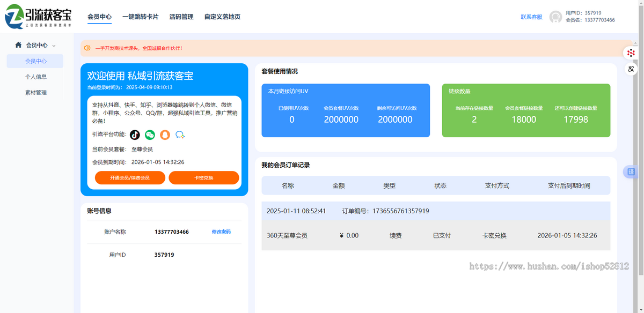This screenshot has height=313, width=644.
Task: Click the 至尊会员 plan text
Action: coord(142,149)
